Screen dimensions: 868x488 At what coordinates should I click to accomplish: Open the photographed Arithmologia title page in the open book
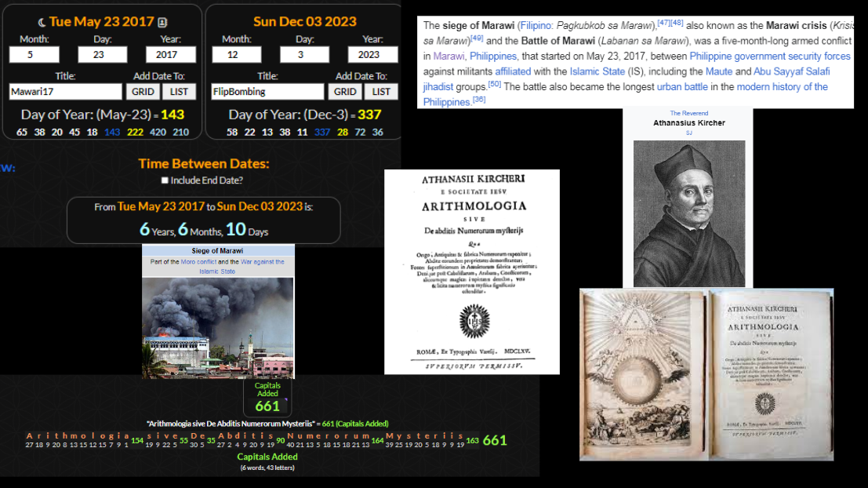(771, 375)
